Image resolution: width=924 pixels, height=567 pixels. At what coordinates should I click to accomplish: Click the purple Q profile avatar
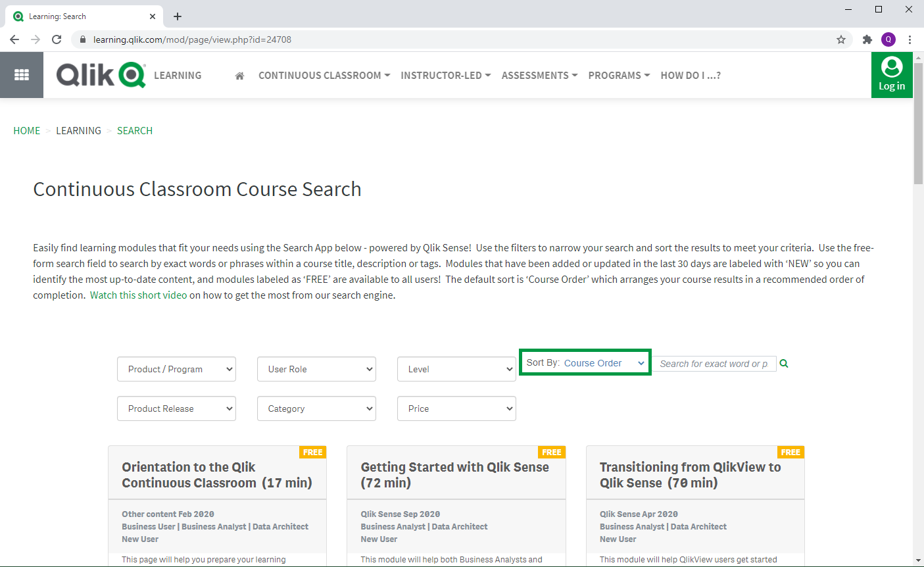tap(888, 39)
